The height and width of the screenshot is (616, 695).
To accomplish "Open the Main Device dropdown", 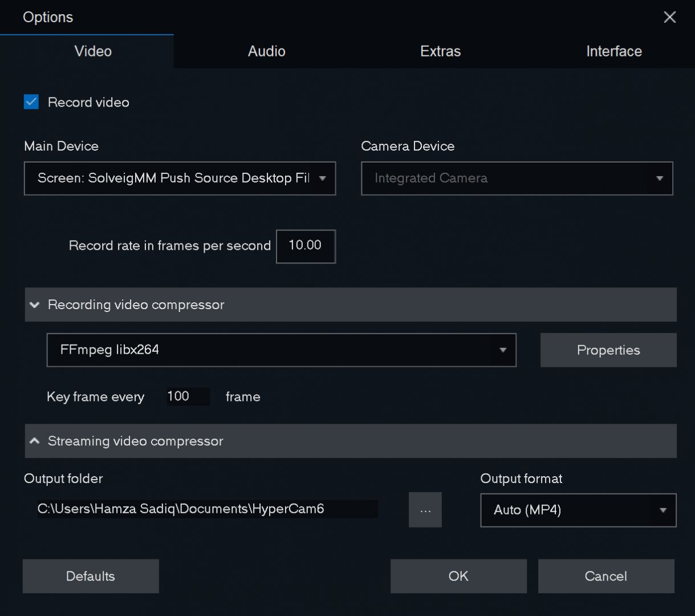I will (x=180, y=179).
